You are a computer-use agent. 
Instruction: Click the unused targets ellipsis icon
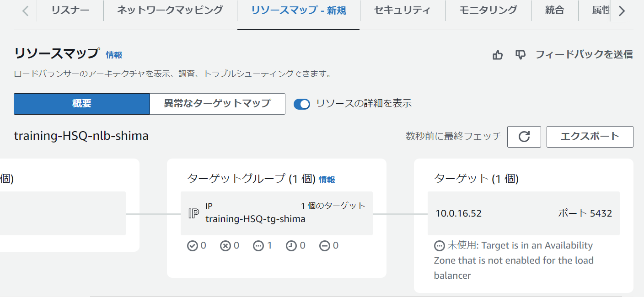tap(258, 246)
